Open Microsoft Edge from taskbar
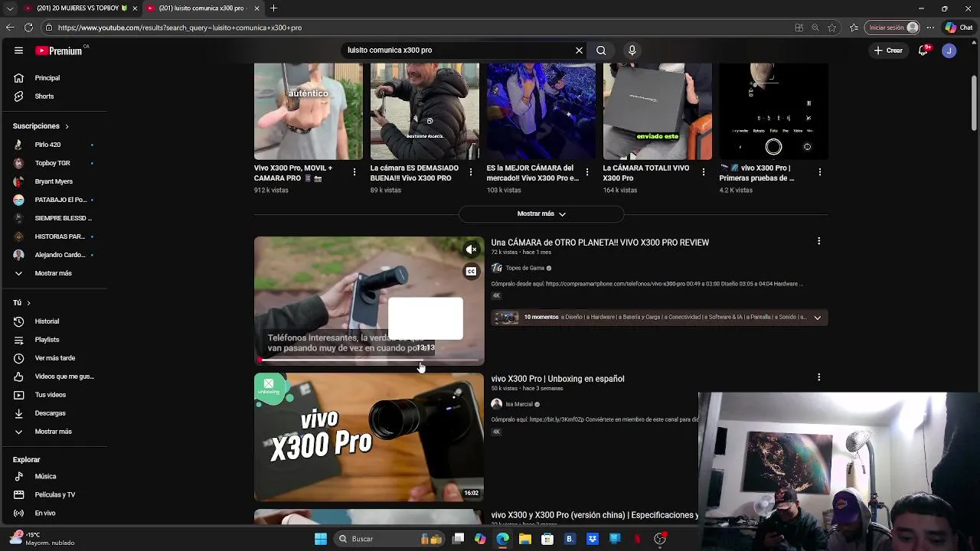Viewport: 980px width, 551px height. [x=502, y=539]
